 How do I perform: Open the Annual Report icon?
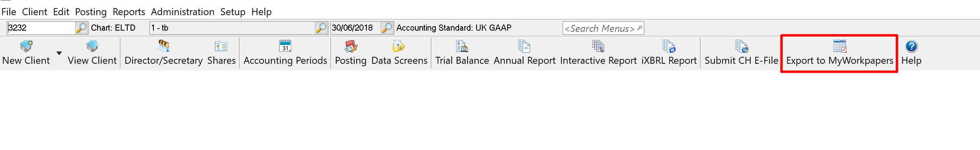tap(524, 46)
